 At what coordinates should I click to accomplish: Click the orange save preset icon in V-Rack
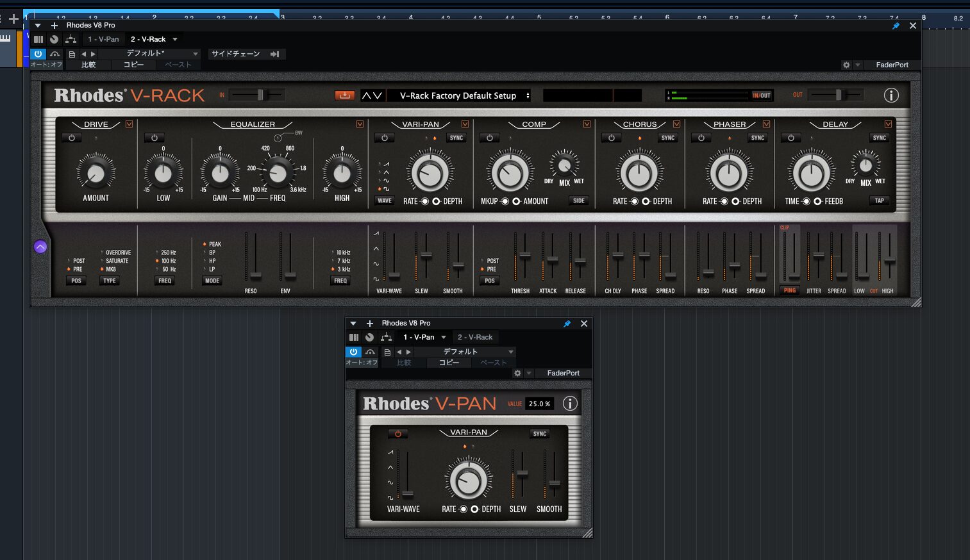(345, 95)
